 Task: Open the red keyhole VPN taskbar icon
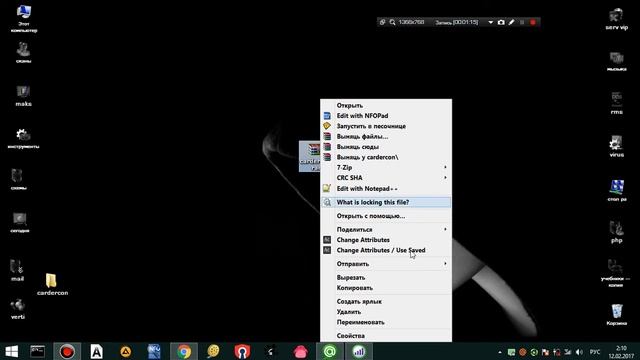pyautogui.click(x=242, y=351)
